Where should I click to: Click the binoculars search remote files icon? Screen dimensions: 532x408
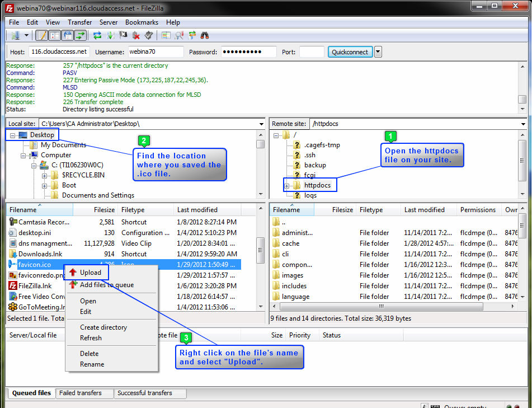pyautogui.click(x=205, y=35)
